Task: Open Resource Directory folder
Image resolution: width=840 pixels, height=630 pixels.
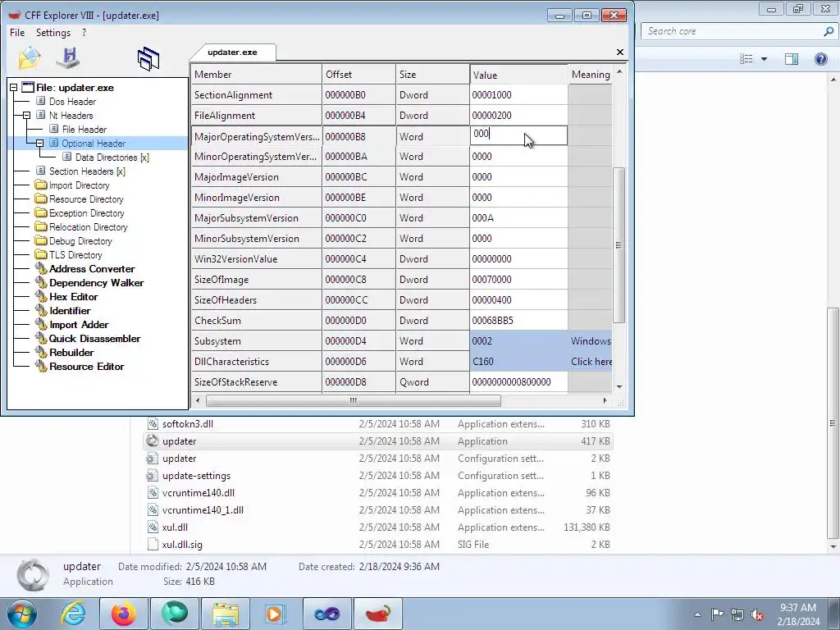Action: coord(85,199)
